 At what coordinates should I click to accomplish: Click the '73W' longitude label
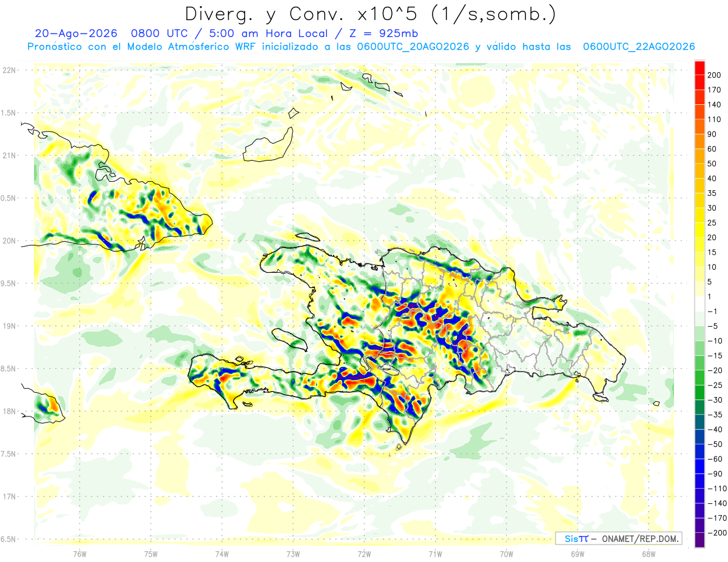pos(293,554)
